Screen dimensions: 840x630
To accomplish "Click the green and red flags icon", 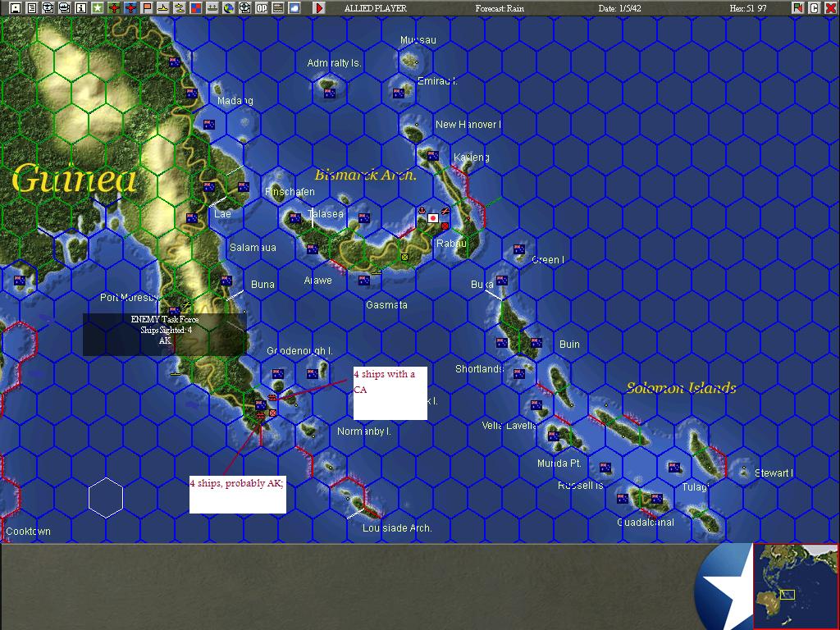I will pos(798,8).
